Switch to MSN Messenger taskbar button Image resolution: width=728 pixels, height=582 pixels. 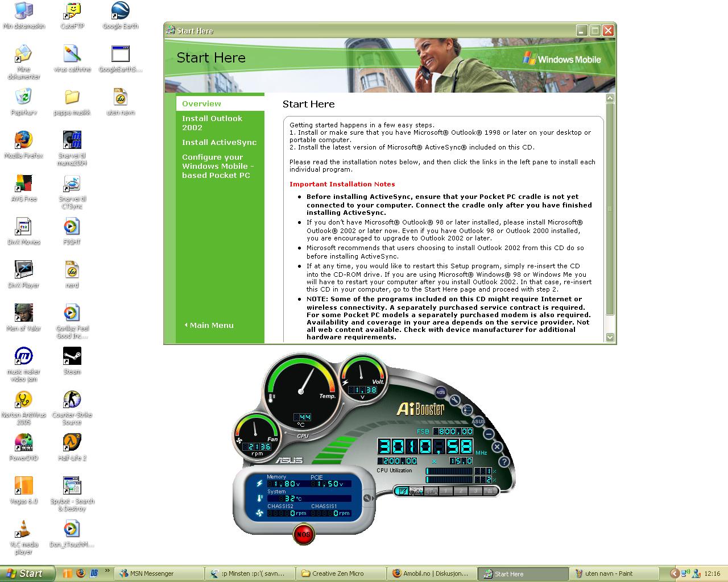[x=159, y=573]
